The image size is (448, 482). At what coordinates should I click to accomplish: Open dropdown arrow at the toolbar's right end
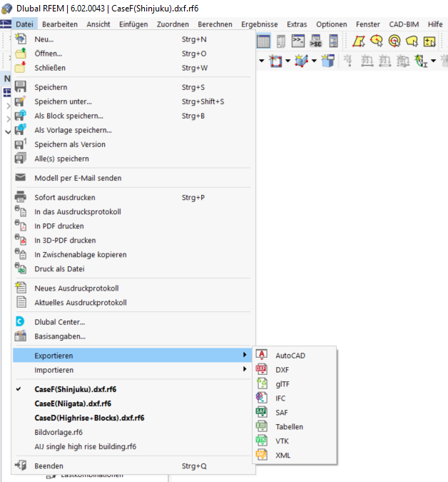pos(433,61)
